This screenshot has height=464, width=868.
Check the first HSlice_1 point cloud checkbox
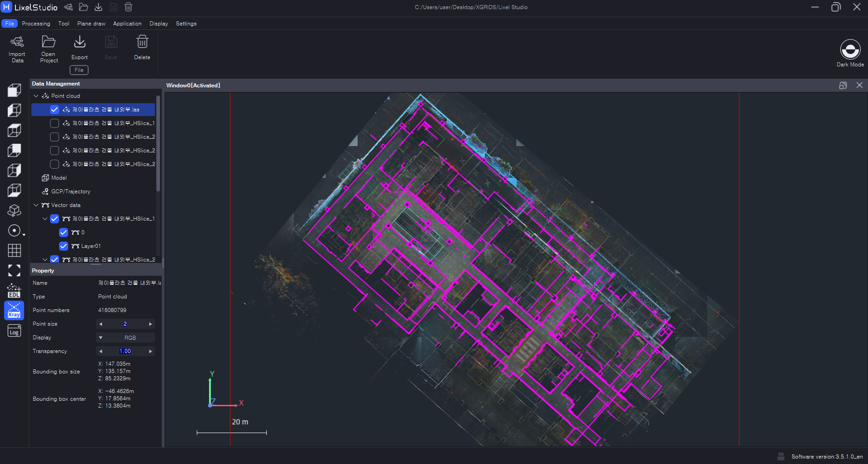click(55, 123)
